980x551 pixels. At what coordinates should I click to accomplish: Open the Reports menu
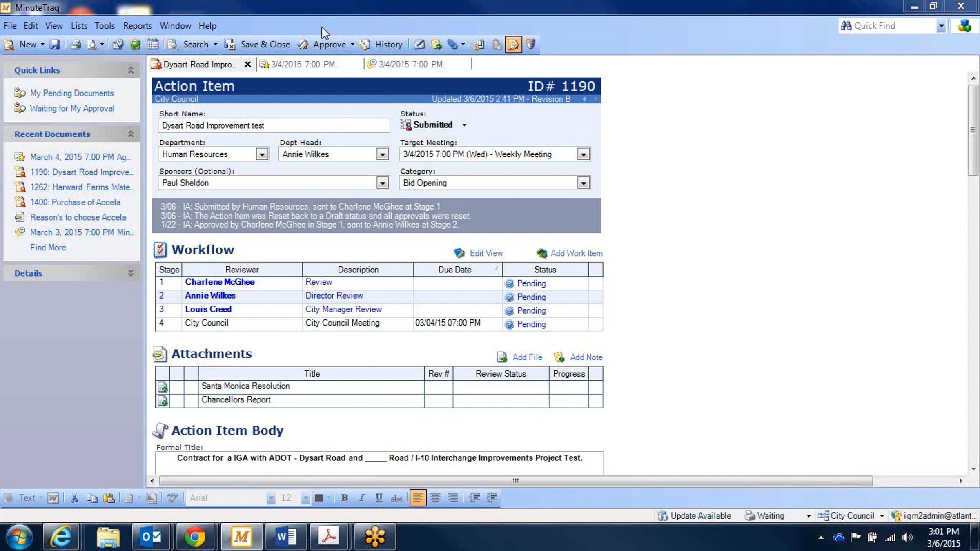[138, 26]
